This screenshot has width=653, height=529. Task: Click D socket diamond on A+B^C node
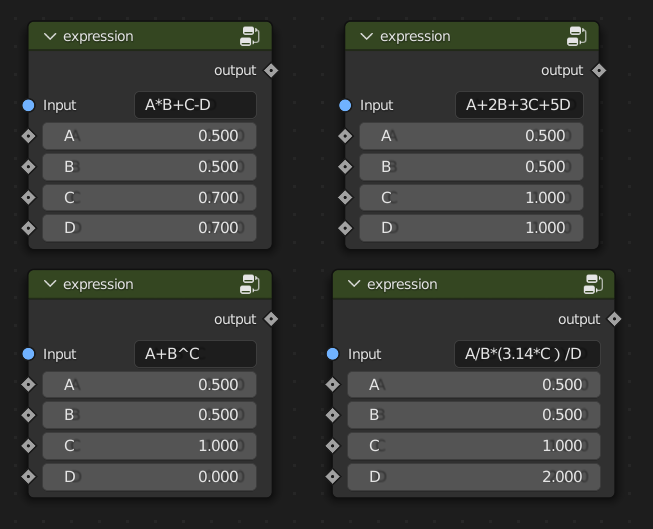coord(28,477)
